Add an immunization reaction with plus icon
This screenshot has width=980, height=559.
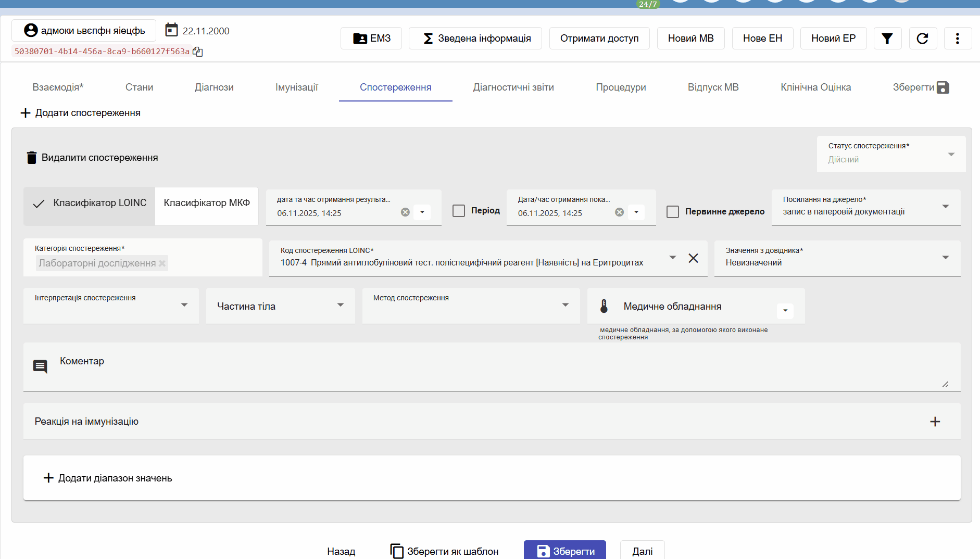[x=935, y=422]
